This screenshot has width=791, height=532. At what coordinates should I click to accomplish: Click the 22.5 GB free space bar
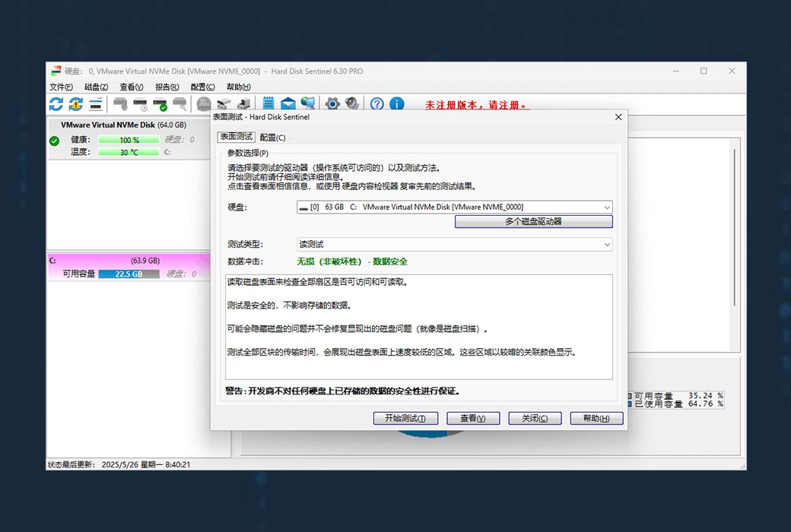129,274
